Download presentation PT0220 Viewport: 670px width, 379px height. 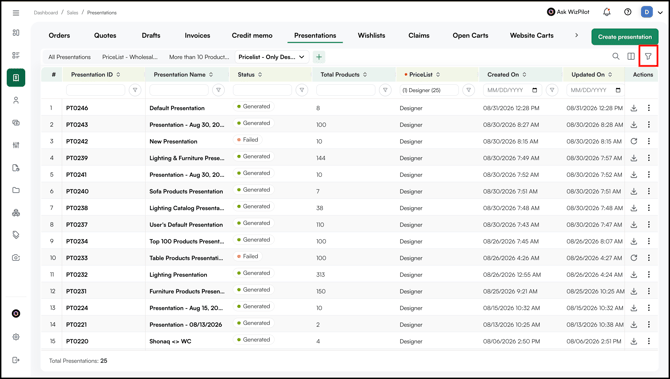coord(634,341)
